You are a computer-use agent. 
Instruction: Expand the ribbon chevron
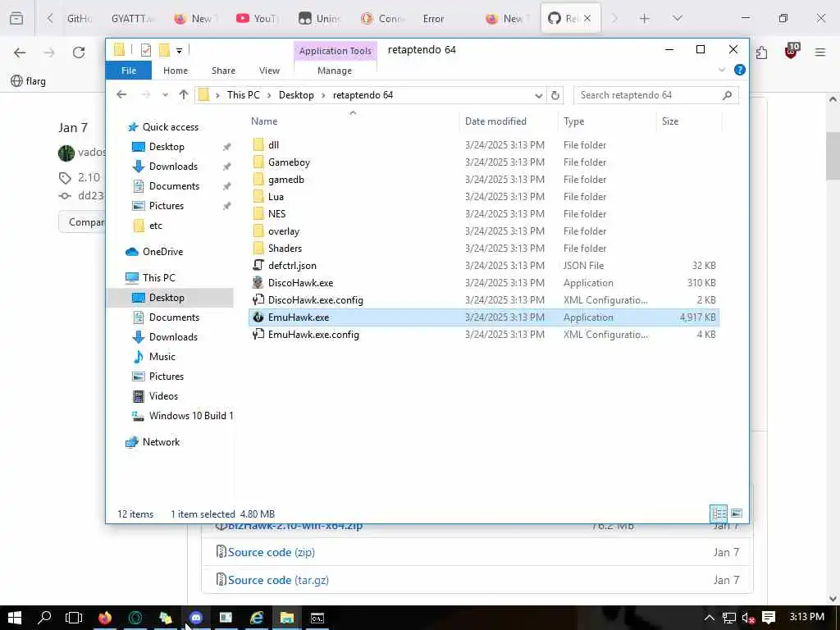(722, 71)
